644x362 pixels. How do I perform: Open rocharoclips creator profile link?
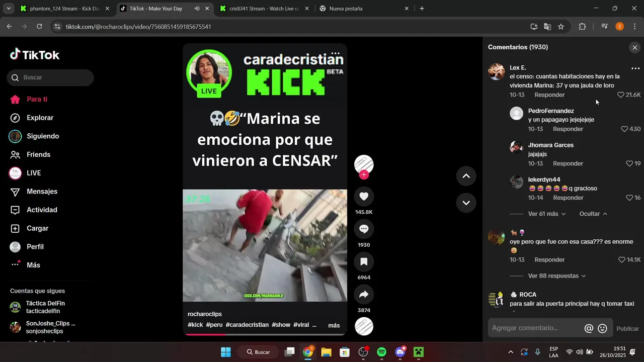click(x=205, y=314)
